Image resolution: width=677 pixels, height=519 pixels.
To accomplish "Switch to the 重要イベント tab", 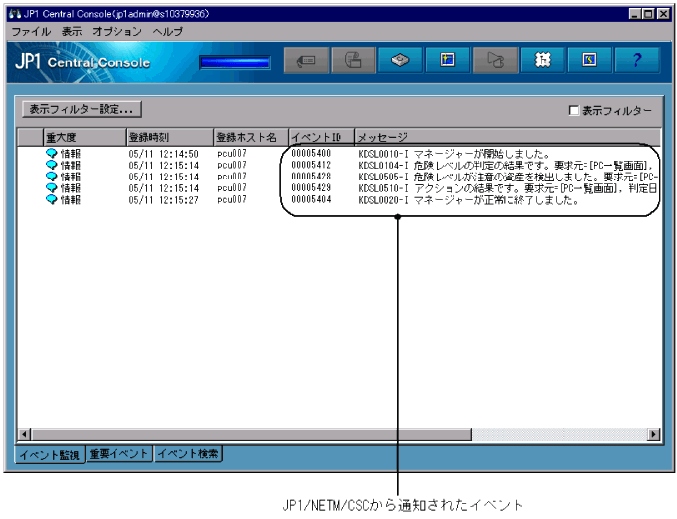I will (x=119, y=454).
